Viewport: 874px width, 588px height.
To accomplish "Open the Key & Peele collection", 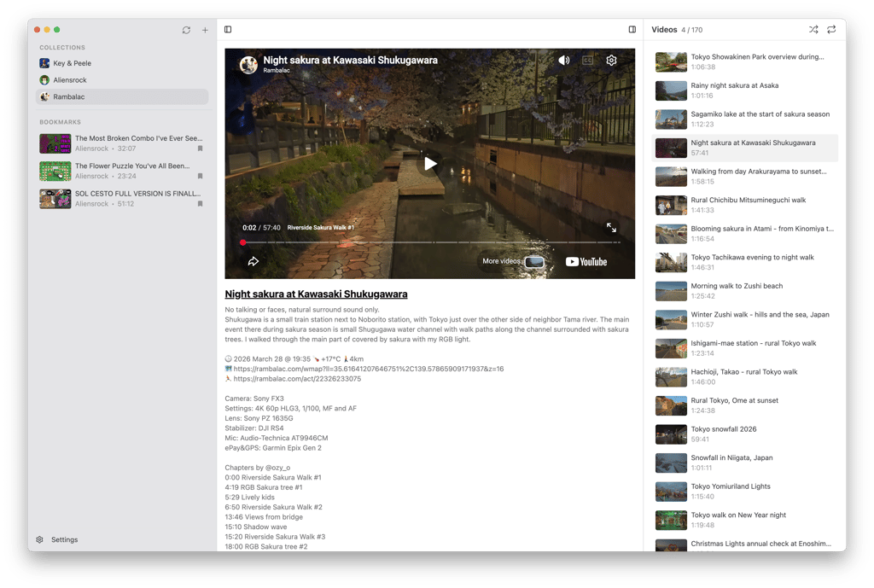I will [x=72, y=63].
